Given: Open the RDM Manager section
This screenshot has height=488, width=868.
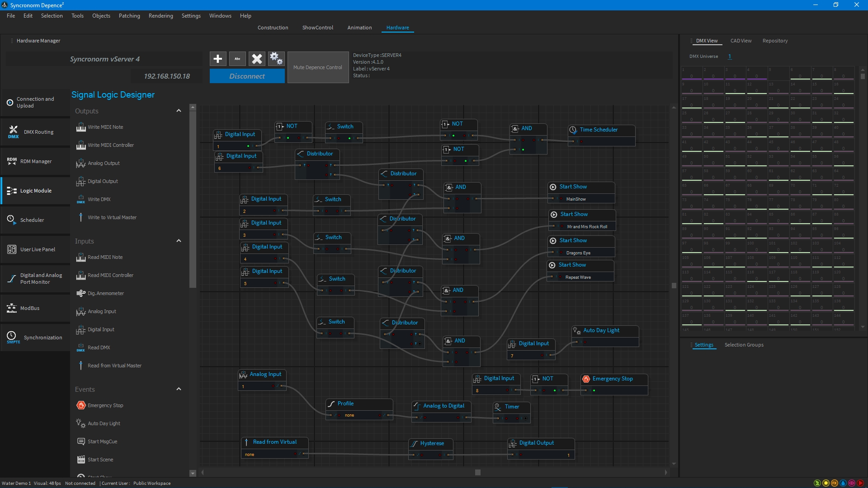Looking at the screenshot, I should (x=35, y=161).
